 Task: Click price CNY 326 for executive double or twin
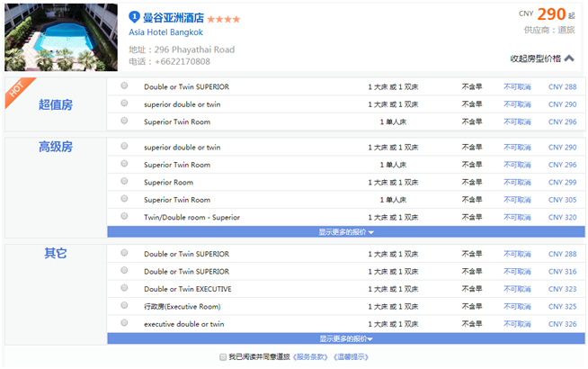point(562,324)
